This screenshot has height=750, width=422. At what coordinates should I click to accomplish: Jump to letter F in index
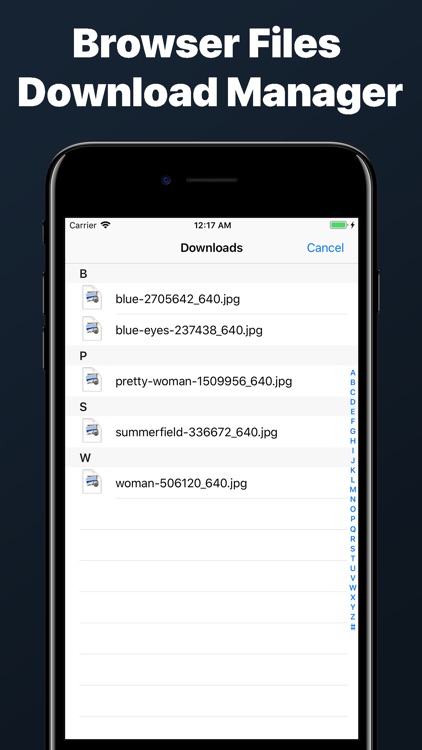click(x=353, y=421)
